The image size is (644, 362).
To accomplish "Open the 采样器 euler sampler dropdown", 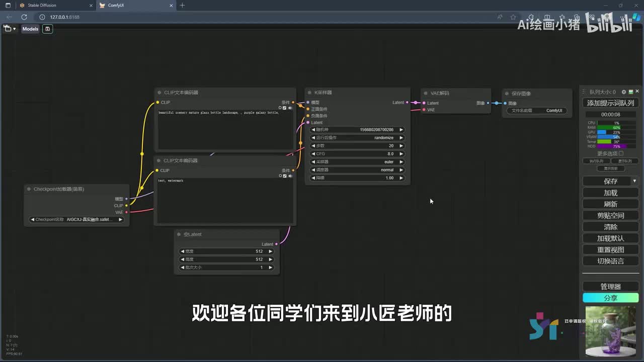I will (357, 162).
